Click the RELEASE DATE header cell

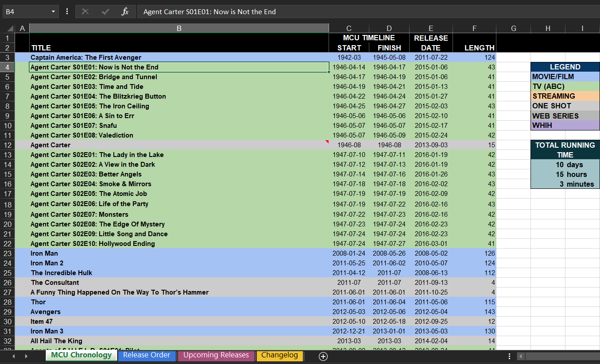(x=431, y=43)
